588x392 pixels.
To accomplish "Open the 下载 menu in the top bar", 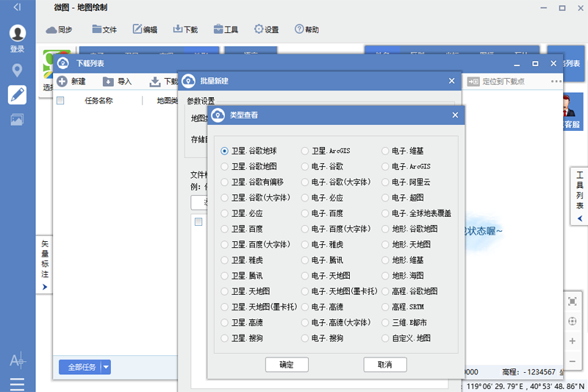I will (x=185, y=29).
